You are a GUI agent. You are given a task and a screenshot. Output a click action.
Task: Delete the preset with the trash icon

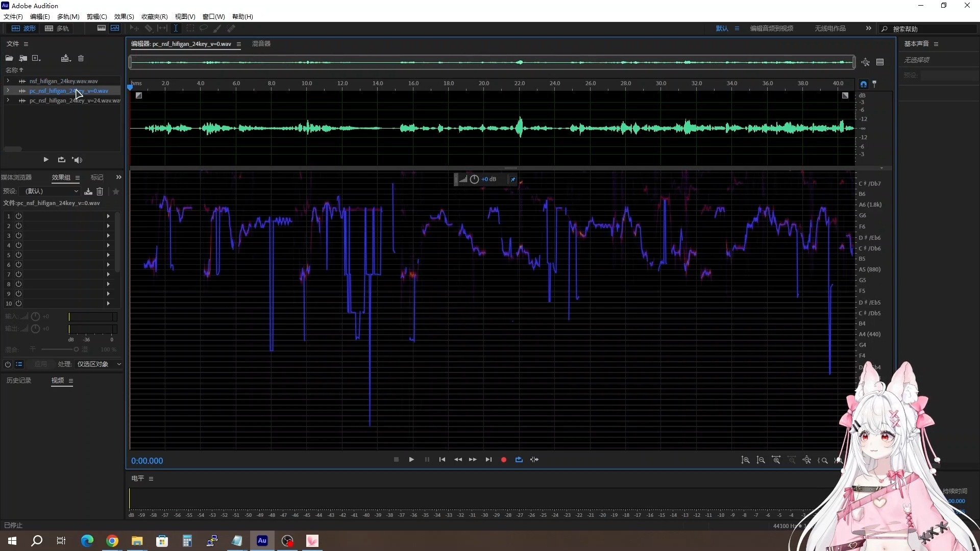click(100, 191)
